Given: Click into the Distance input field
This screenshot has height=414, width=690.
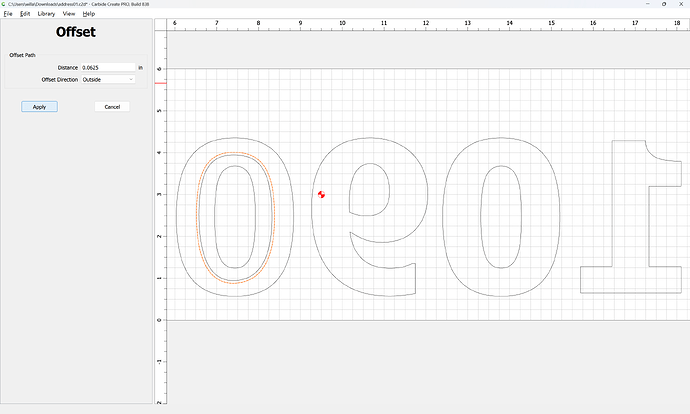Looking at the screenshot, I should pyautogui.click(x=107, y=67).
